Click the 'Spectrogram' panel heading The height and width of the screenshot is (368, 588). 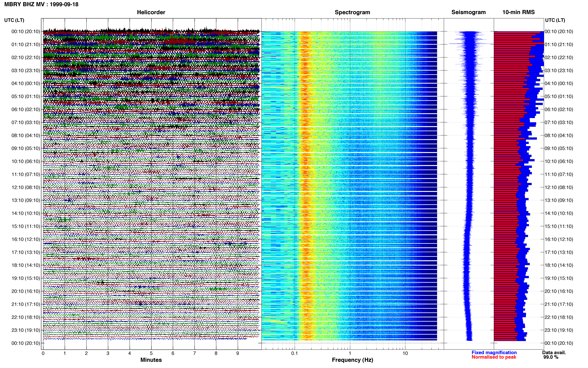(352, 12)
